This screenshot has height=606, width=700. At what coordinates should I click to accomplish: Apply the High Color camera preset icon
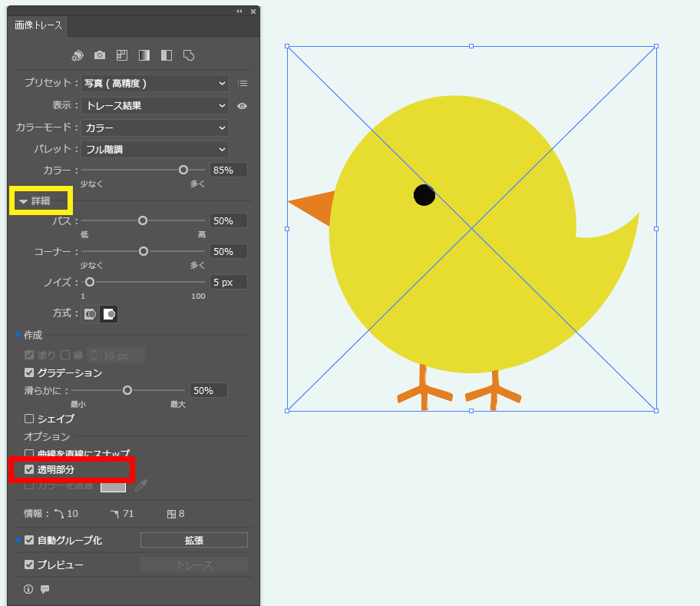pos(100,55)
